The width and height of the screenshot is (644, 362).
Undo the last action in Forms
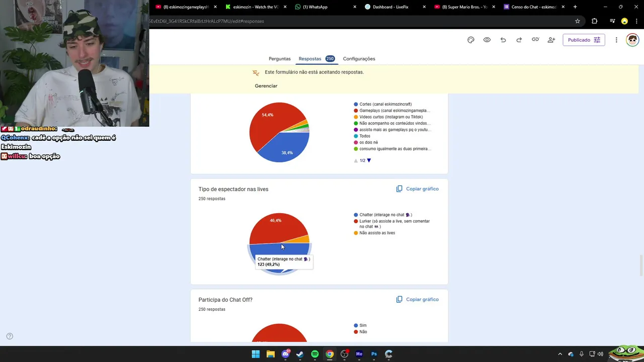click(503, 40)
